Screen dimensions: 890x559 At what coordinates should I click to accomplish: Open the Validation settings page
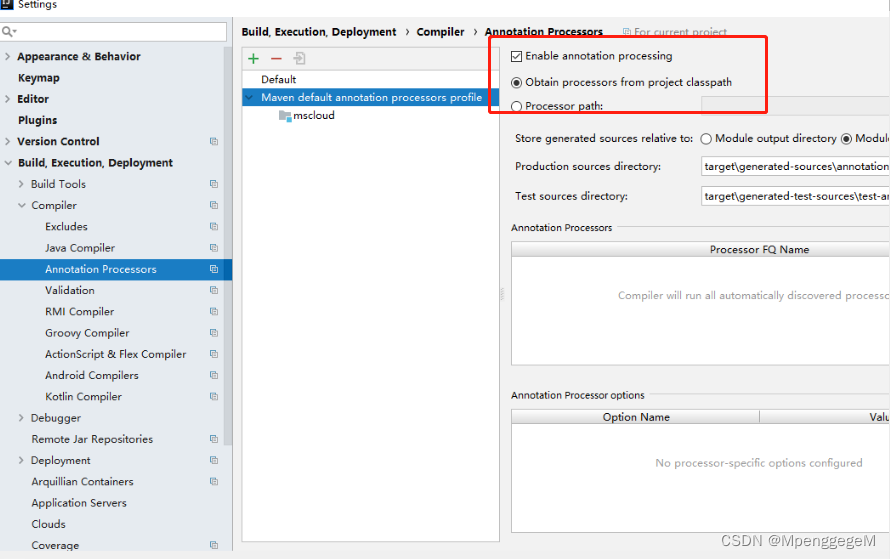[70, 290]
